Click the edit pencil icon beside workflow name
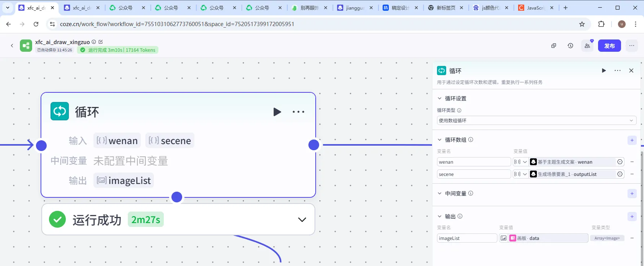The width and height of the screenshot is (644, 266). [101, 42]
